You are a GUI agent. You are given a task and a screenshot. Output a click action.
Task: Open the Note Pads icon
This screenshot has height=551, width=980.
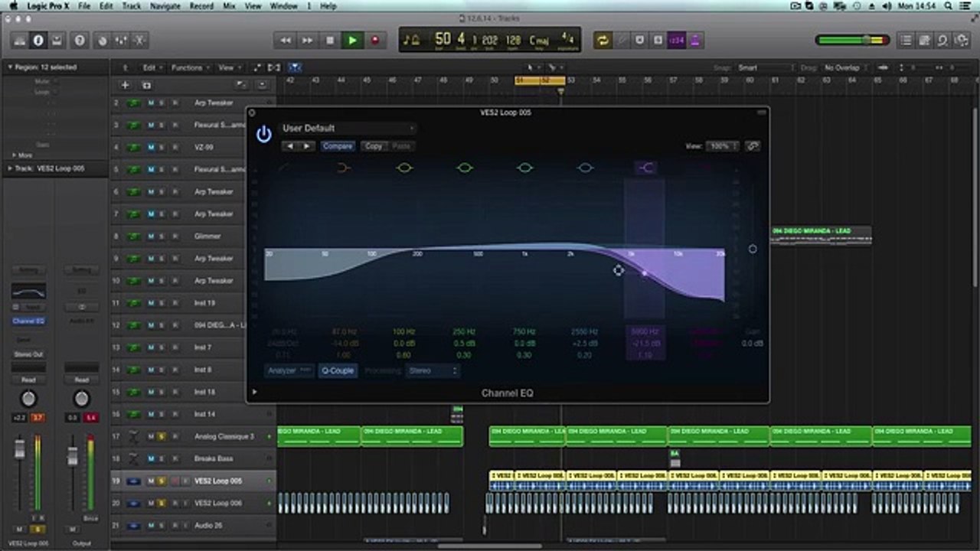coord(925,40)
